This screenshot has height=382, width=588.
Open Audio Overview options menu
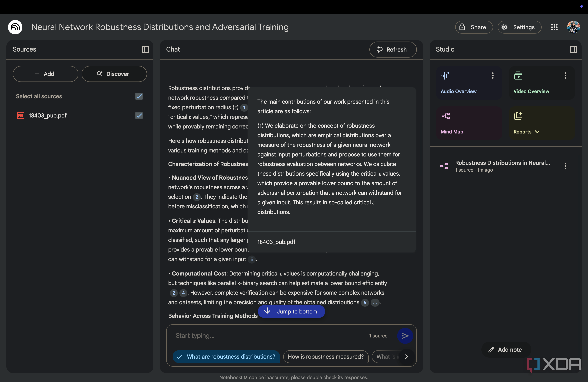coord(493,76)
